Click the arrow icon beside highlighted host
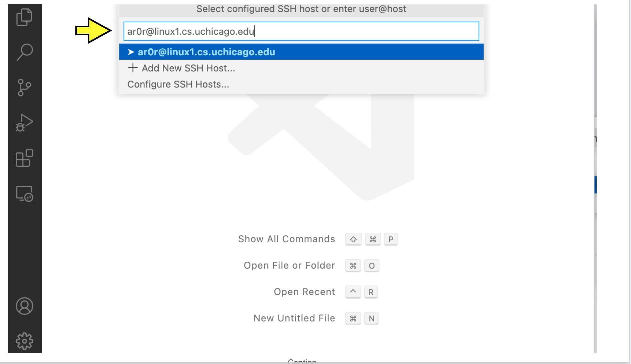The height and width of the screenshot is (364, 631). (131, 52)
